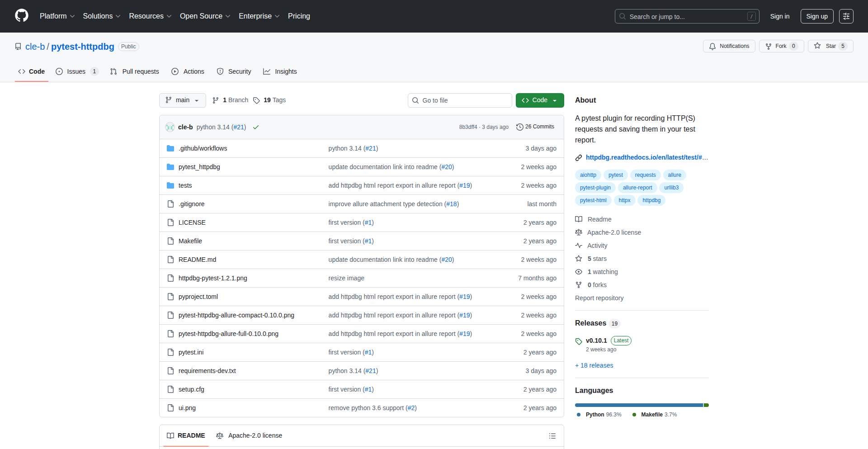Open the httpdbg.readthedocs.io documentation link
868x449 pixels.
tap(646, 157)
